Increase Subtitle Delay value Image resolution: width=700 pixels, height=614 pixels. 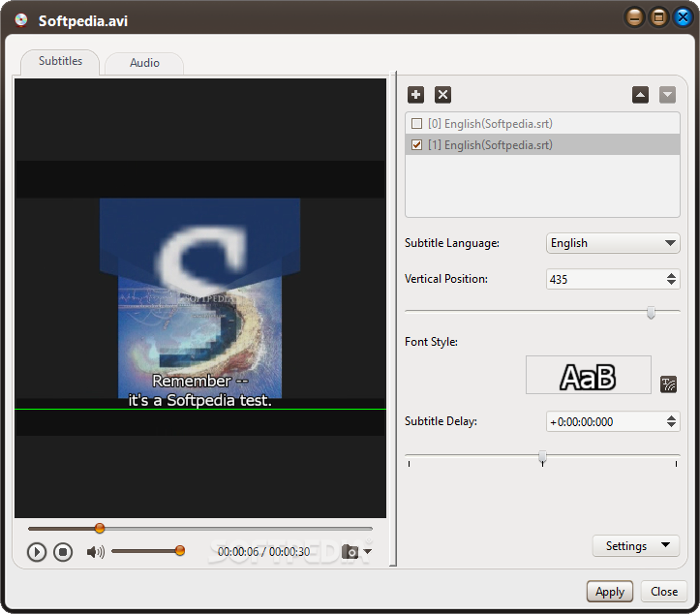tap(671, 418)
